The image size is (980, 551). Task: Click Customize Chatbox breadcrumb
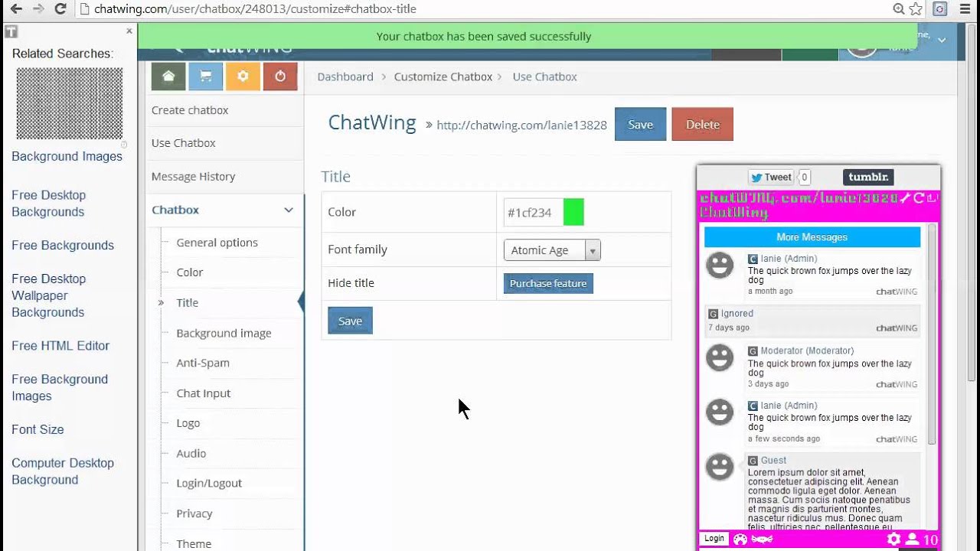[x=443, y=77]
